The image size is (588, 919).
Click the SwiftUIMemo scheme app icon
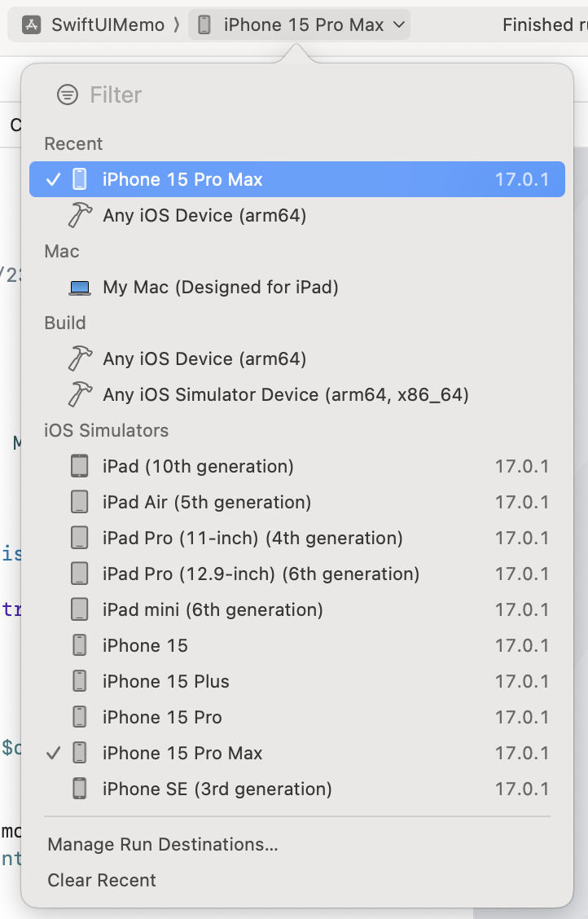coord(32,24)
